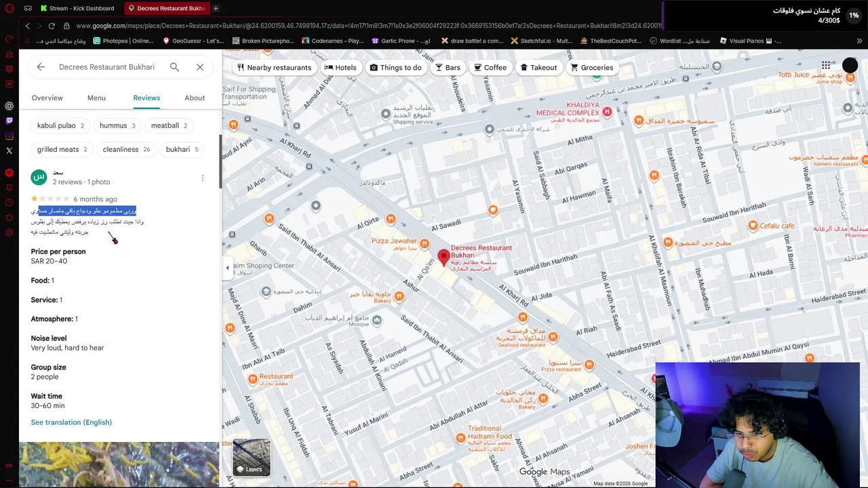Viewport: 868px width, 488px height.
Task: Open the Layers map type thumbnail
Action: coord(252,457)
